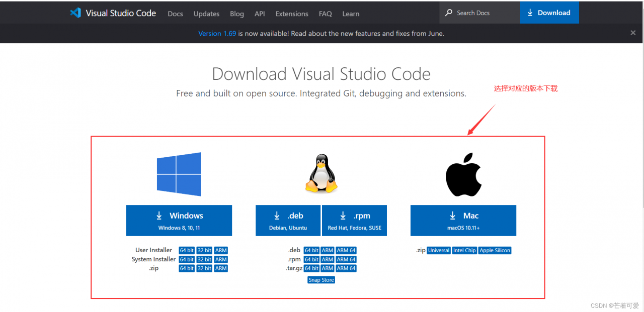Download the .deb Debian, Ubuntu package
Viewport: 644px width, 312px height.
pyautogui.click(x=288, y=220)
